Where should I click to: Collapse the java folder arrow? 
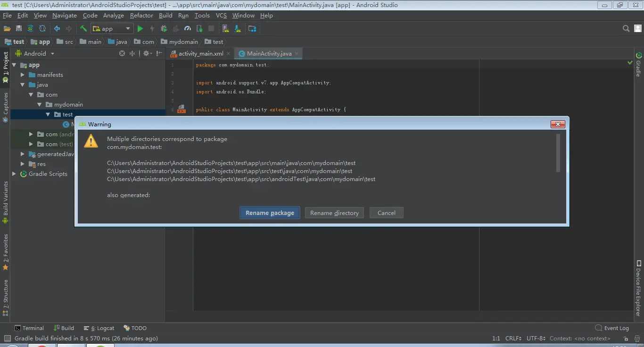tap(23, 85)
